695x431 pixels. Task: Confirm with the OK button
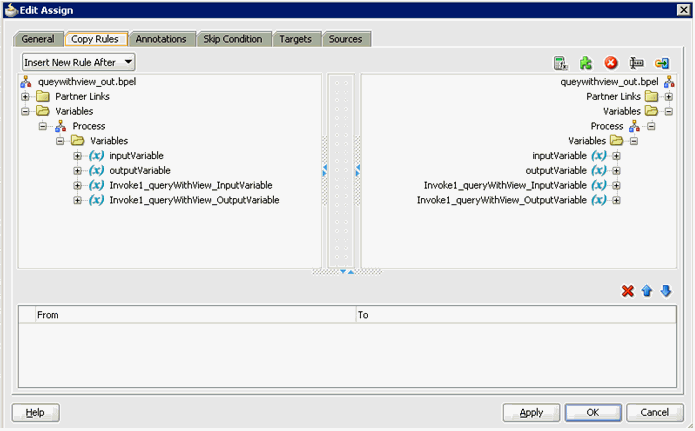pyautogui.click(x=593, y=412)
